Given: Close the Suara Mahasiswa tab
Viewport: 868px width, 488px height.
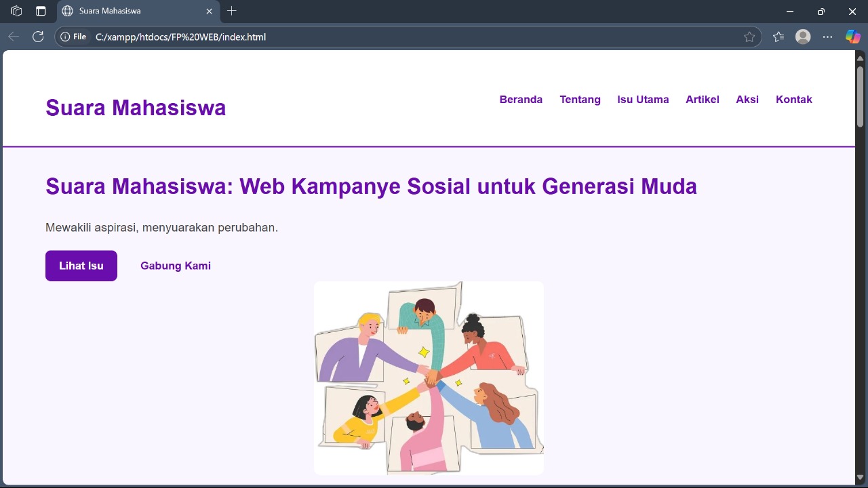Looking at the screenshot, I should [x=210, y=12].
